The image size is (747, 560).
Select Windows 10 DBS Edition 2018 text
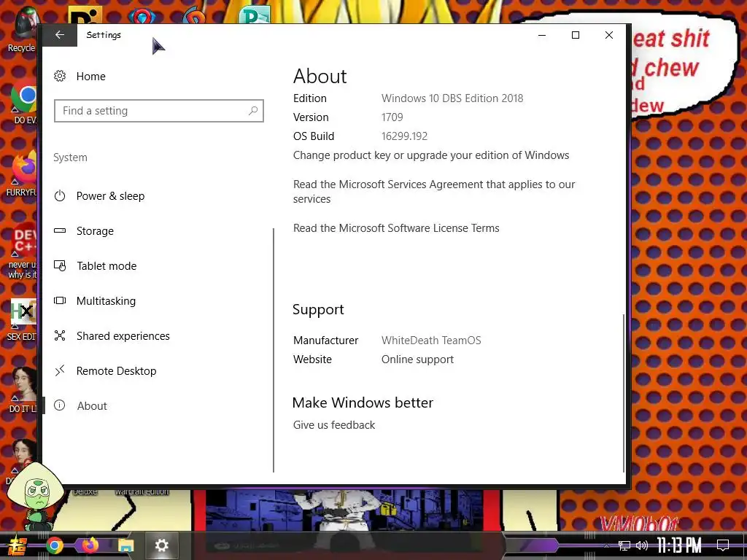[x=452, y=98]
